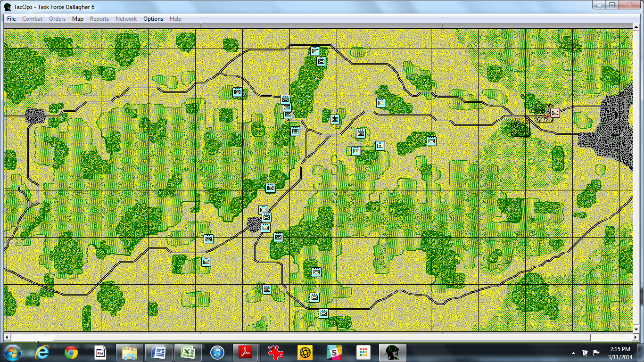644x362 pixels.
Task: Open the Action Center flag icon
Action: [596, 353]
